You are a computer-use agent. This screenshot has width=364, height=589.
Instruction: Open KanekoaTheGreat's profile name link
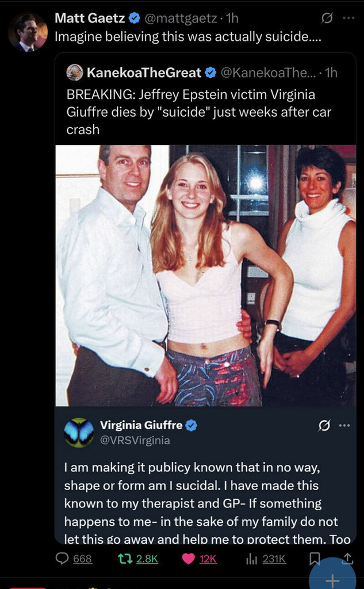pos(144,72)
